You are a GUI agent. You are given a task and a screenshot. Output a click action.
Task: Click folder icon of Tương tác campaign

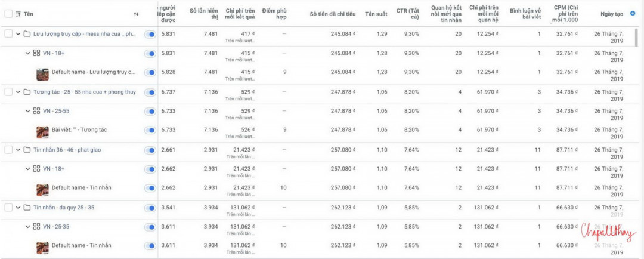[27, 92]
